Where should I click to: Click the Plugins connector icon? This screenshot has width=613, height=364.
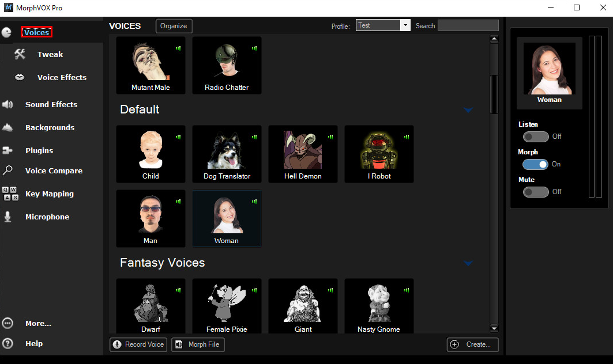pyautogui.click(x=7, y=150)
